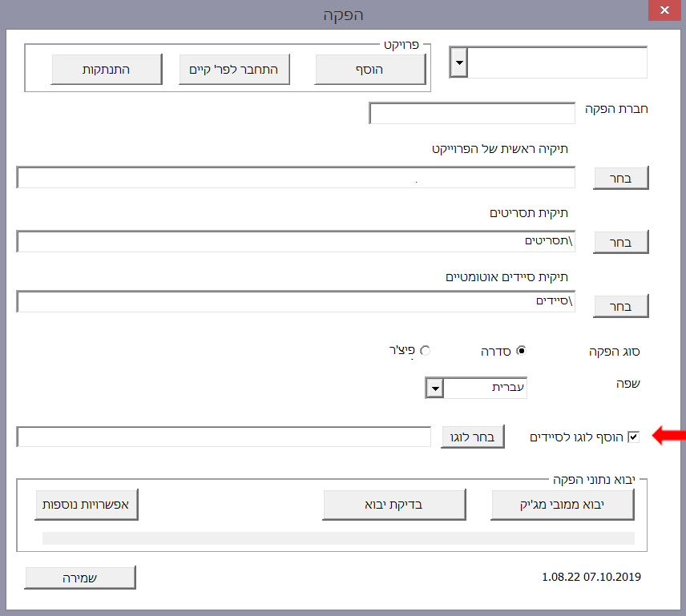Click the הוסף project button

369,70
